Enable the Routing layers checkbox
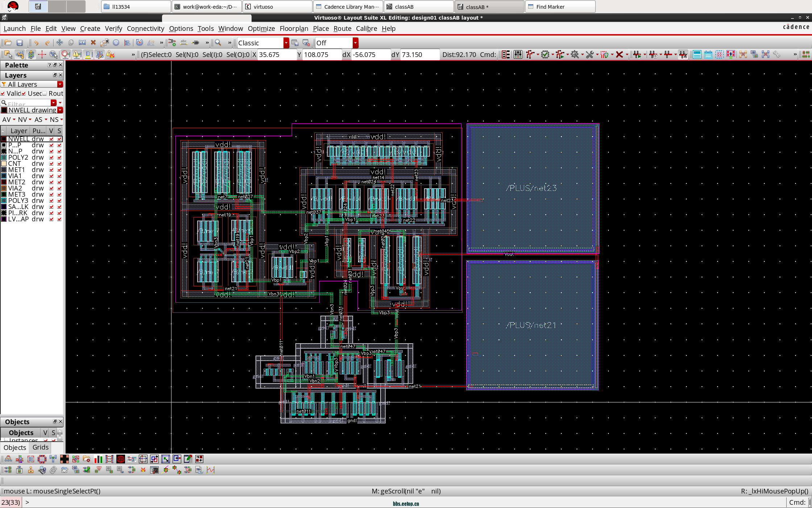This screenshot has width=812, height=508. point(45,94)
